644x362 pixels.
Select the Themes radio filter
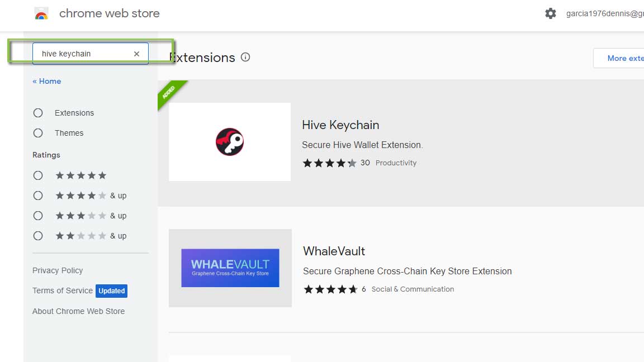coord(38,133)
